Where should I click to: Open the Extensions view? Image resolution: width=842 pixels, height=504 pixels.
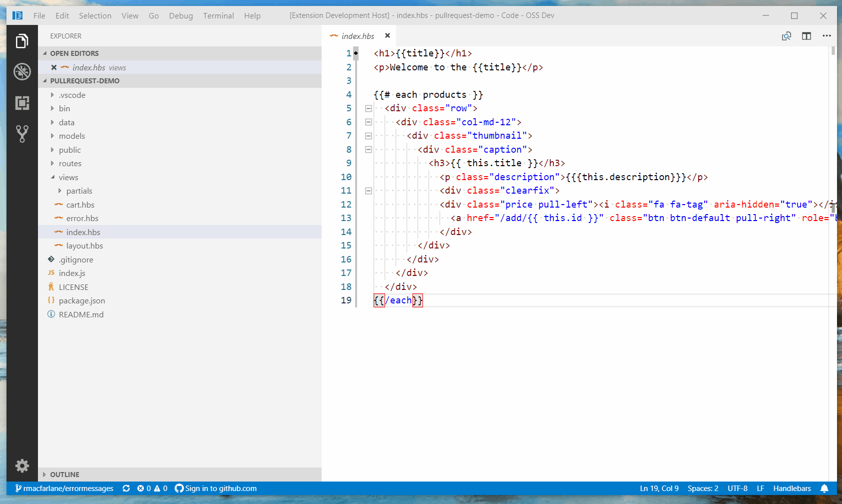(x=22, y=103)
